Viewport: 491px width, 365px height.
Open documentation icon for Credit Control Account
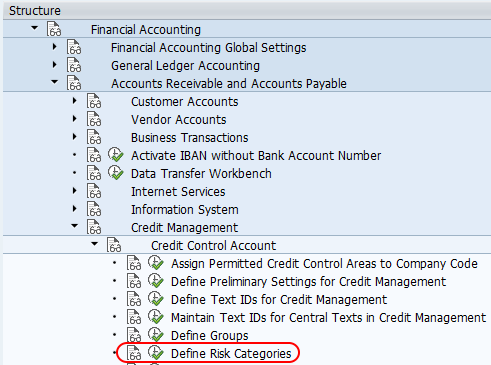tap(114, 245)
